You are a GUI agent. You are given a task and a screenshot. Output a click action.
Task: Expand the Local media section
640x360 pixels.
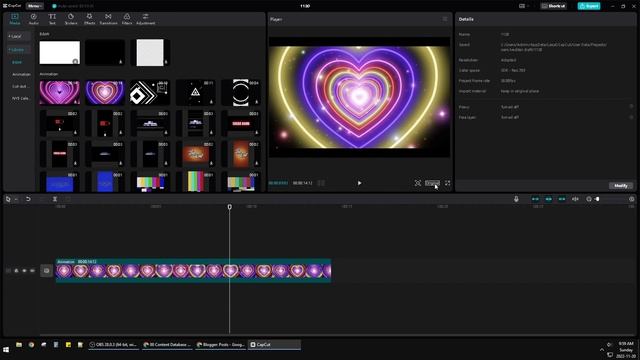[18, 36]
